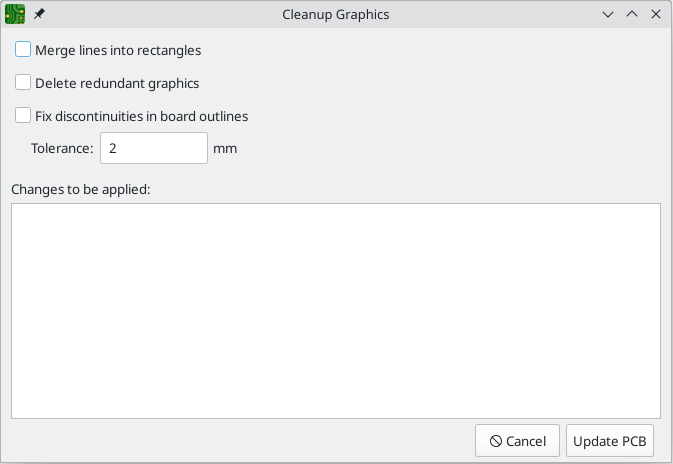Click the 'Delete redundant graphics' label text
The image size is (673, 464).
pos(117,83)
